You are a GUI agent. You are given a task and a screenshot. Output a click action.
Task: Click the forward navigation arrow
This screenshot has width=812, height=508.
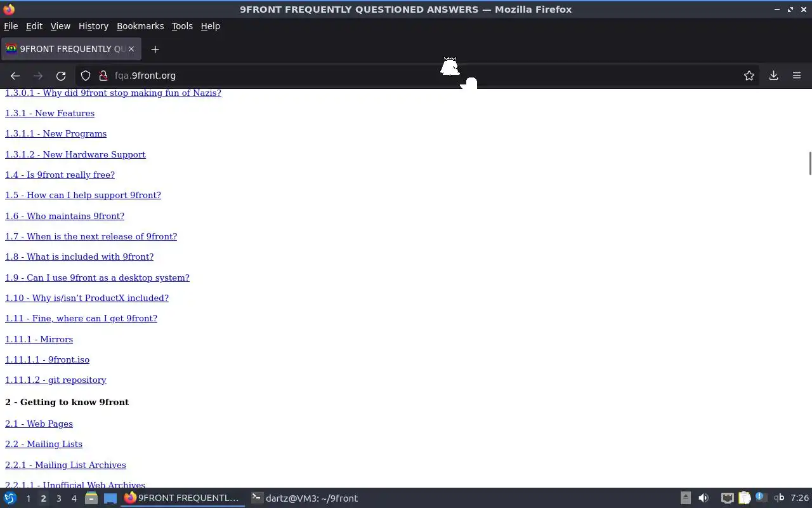click(38, 76)
